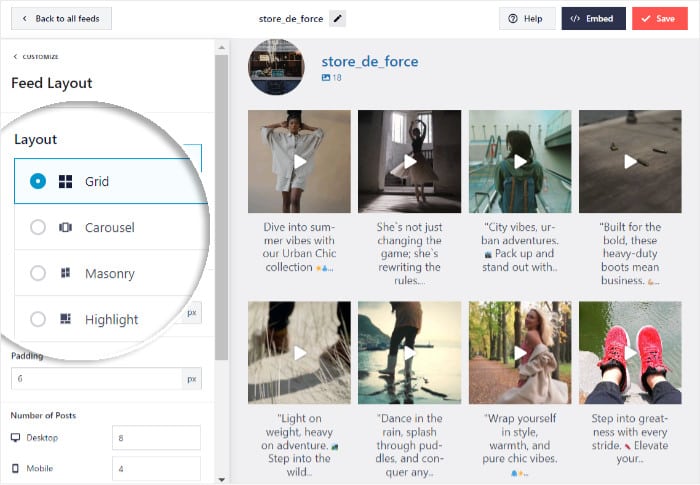
Task: Click the store_de_force feed name at top
Action: click(x=291, y=19)
